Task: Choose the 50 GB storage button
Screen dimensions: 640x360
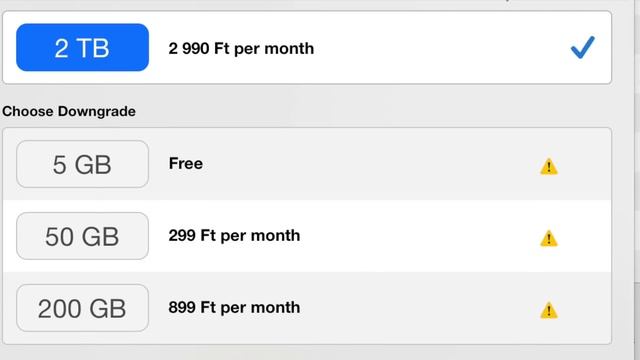Action: coord(82,236)
